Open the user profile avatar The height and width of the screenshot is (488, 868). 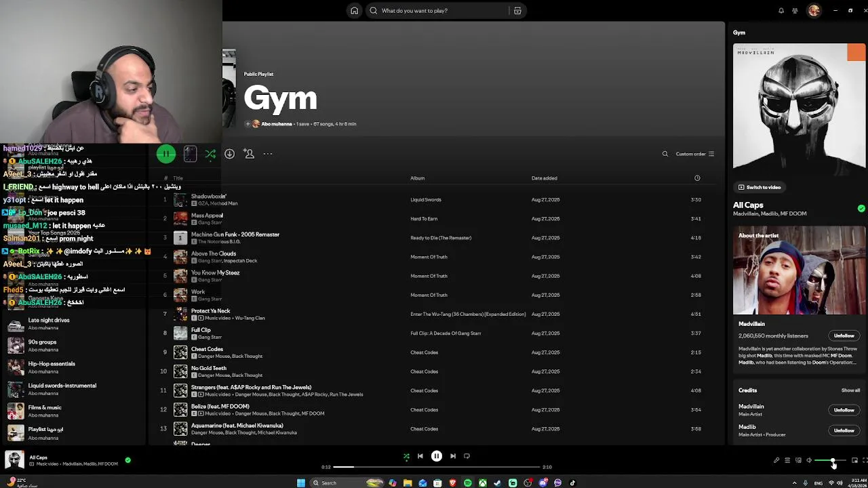click(x=814, y=10)
